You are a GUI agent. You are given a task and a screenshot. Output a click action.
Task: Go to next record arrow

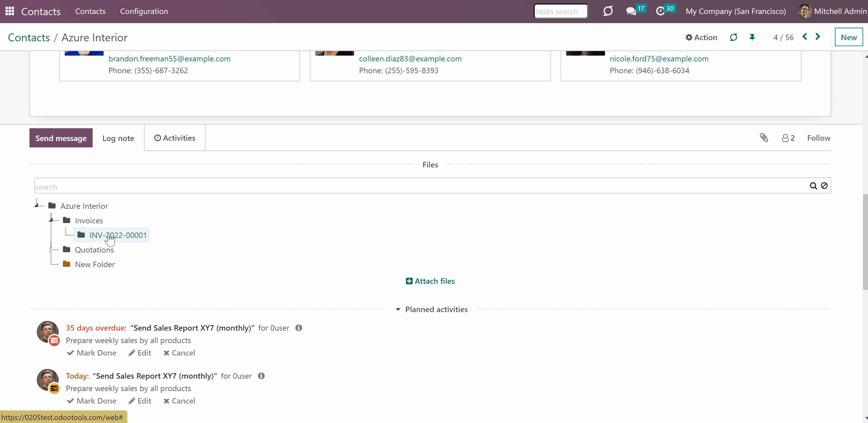818,37
